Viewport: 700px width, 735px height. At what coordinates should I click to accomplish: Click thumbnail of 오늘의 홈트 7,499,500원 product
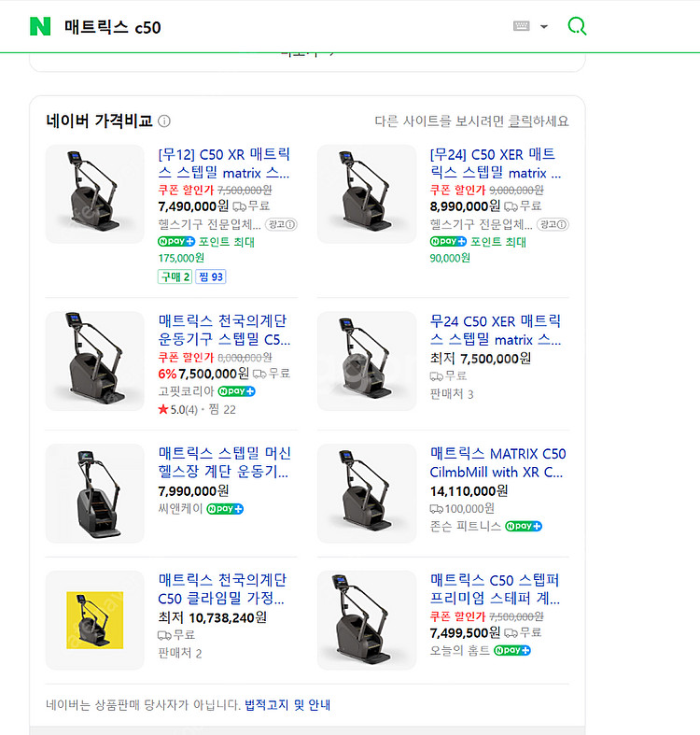point(367,620)
